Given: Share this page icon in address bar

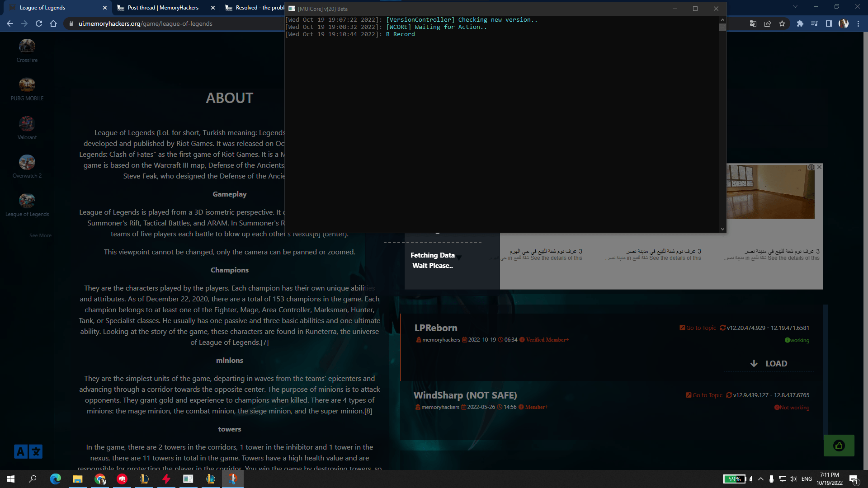Looking at the screenshot, I should (768, 23).
